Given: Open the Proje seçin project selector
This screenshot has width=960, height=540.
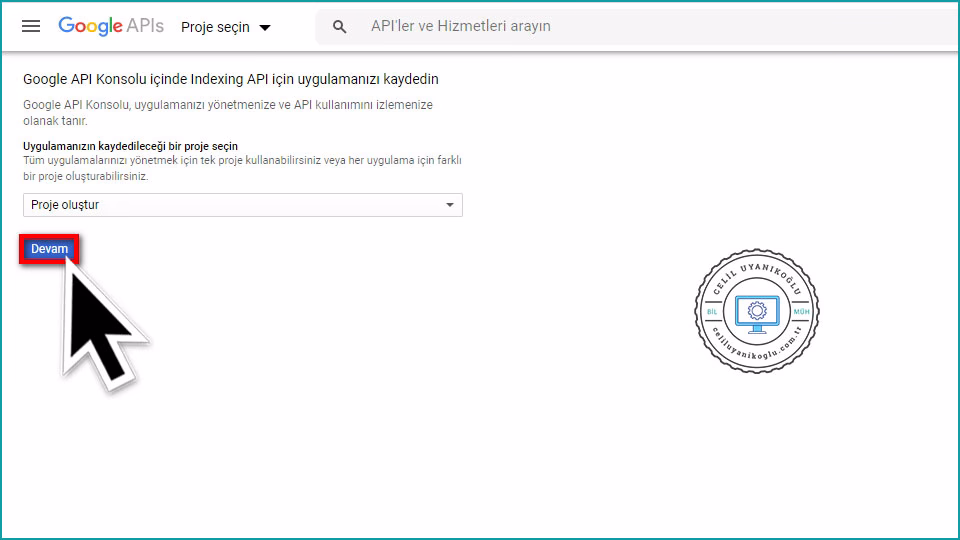Looking at the screenshot, I should point(226,27).
